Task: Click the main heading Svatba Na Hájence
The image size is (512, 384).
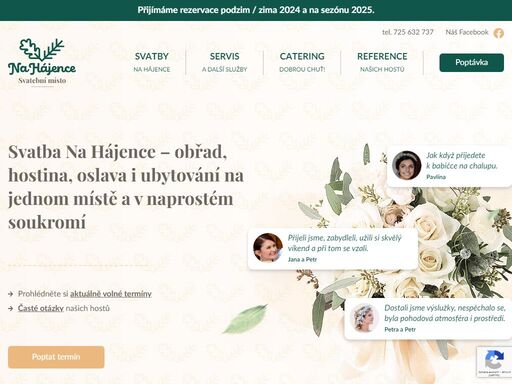Action: pos(126,187)
